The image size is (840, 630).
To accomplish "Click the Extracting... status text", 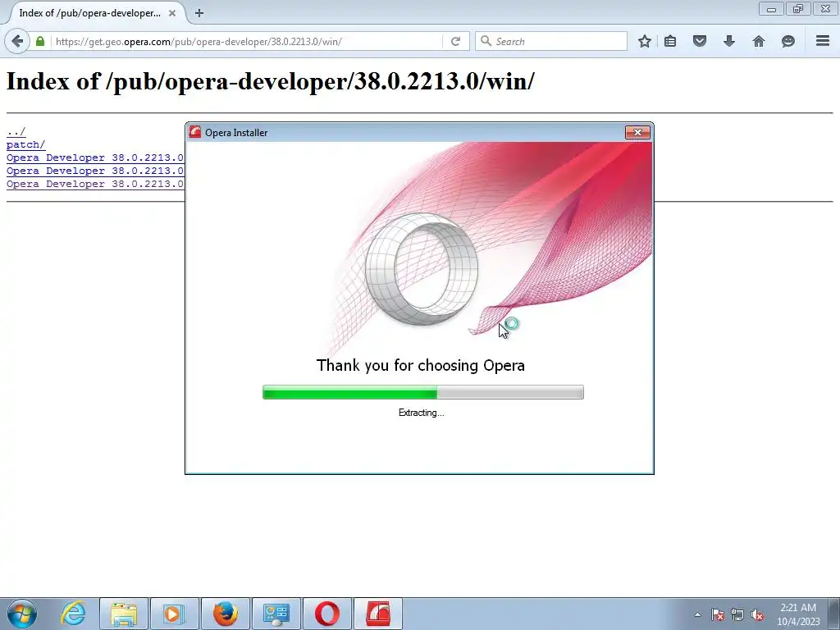I will [421, 413].
